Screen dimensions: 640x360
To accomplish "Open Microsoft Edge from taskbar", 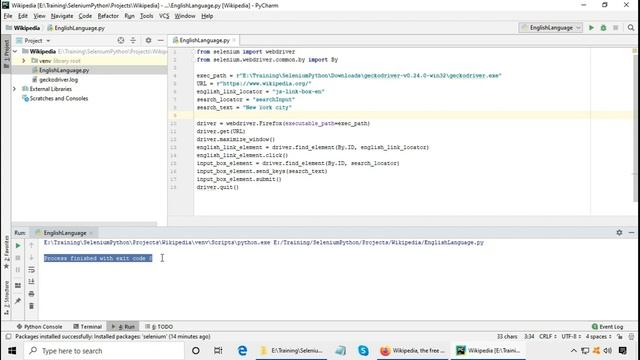I will [x=242, y=351].
